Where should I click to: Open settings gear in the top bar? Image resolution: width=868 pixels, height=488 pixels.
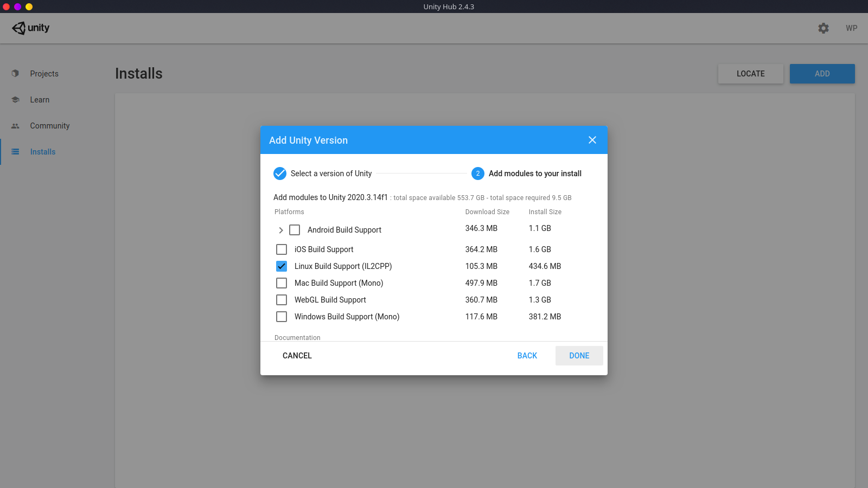coord(824,28)
